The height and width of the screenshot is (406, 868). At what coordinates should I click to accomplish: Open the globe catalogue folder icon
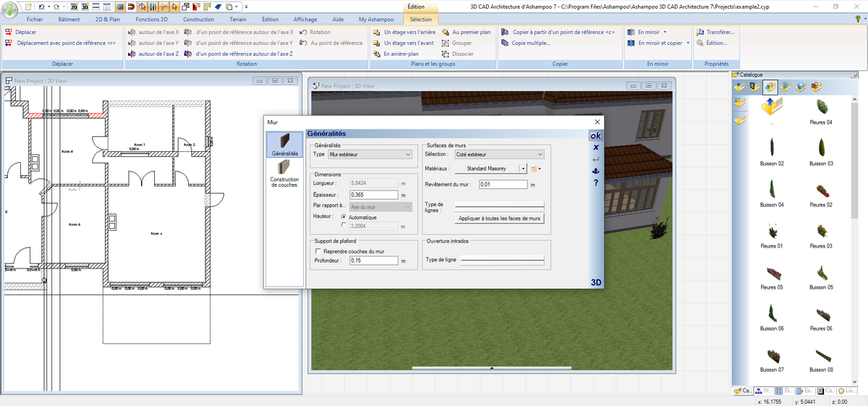[801, 87]
